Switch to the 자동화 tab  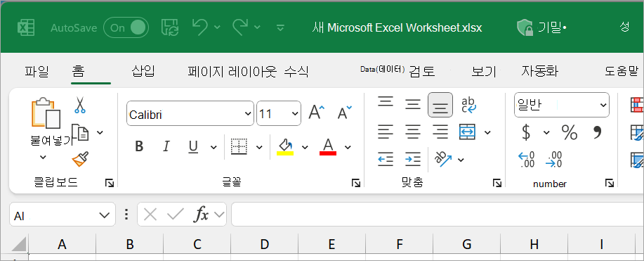pos(539,71)
